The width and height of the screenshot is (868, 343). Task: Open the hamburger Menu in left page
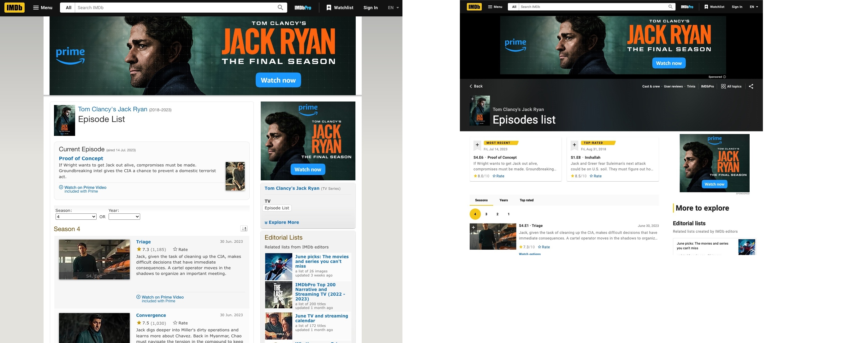[43, 7]
